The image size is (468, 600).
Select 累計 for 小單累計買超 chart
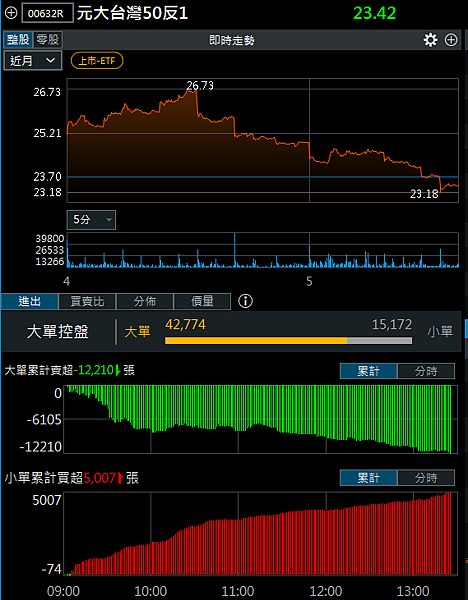pos(369,478)
